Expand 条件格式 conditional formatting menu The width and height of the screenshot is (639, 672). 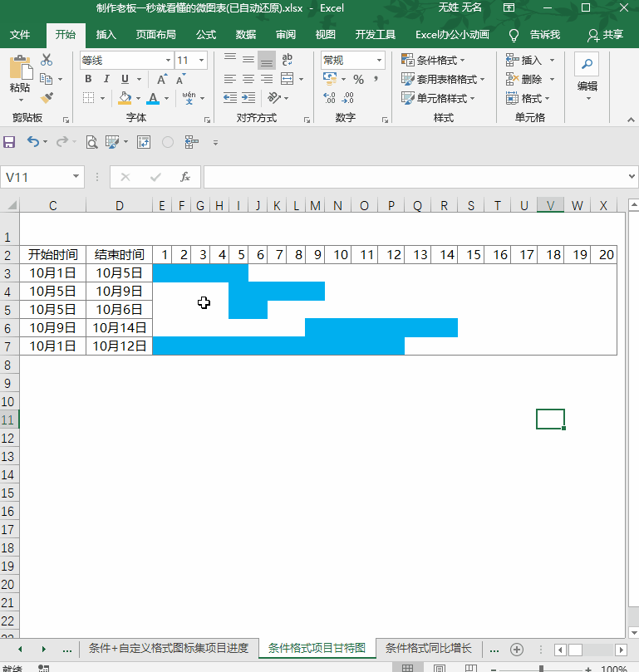pyautogui.click(x=433, y=60)
